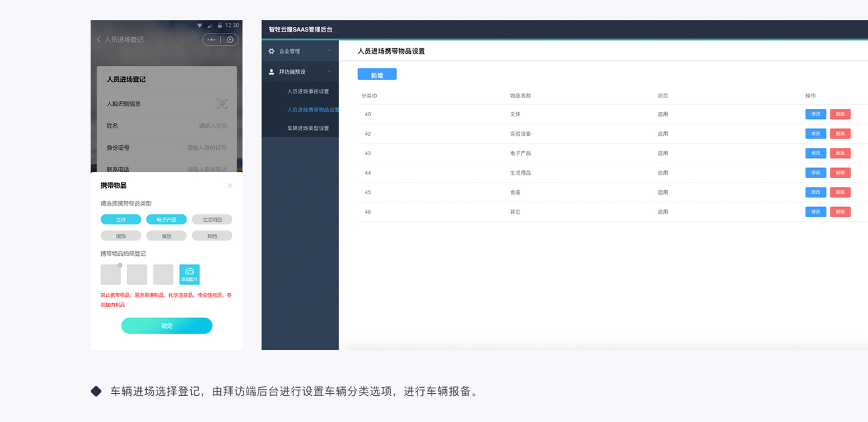868x422 pixels.
Task: Tap the face recognition scan icon
Action: pos(222,103)
